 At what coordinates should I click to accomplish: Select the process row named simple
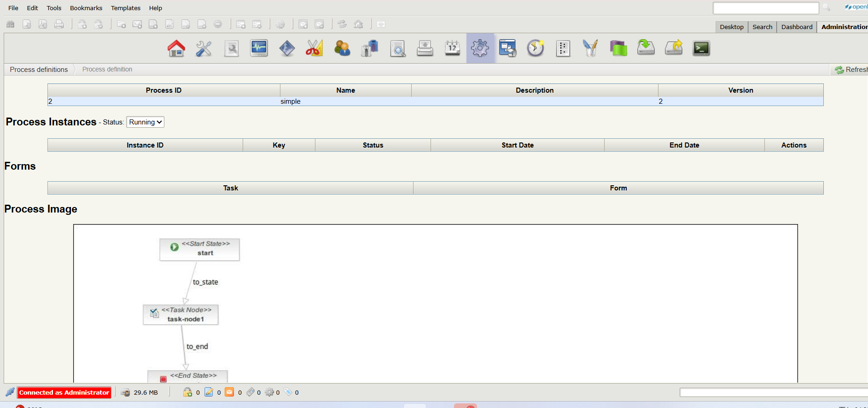pyautogui.click(x=291, y=101)
